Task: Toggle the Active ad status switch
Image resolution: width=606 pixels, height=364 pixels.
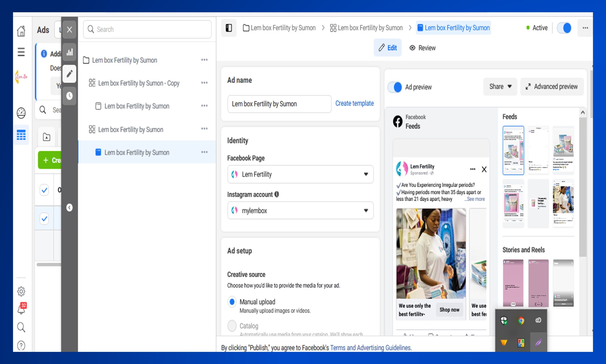Action: (x=564, y=28)
